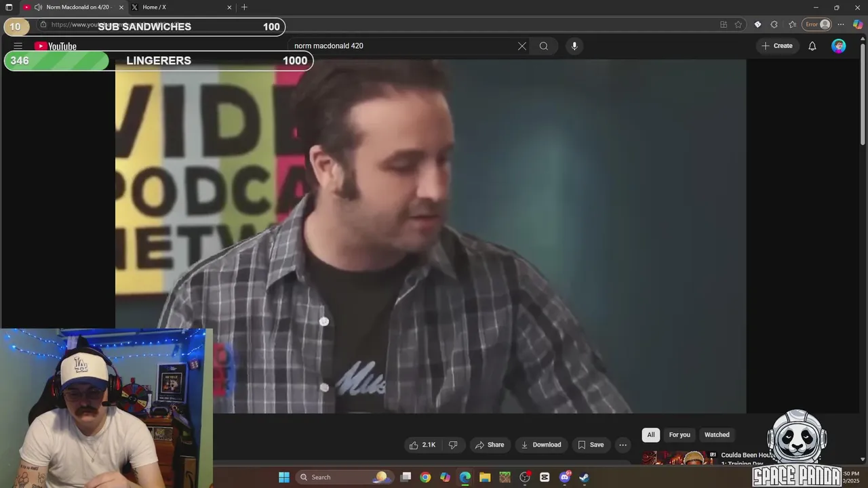This screenshot has width=868, height=488.
Task: Open Edge Settings and more menu
Action: pos(841,24)
